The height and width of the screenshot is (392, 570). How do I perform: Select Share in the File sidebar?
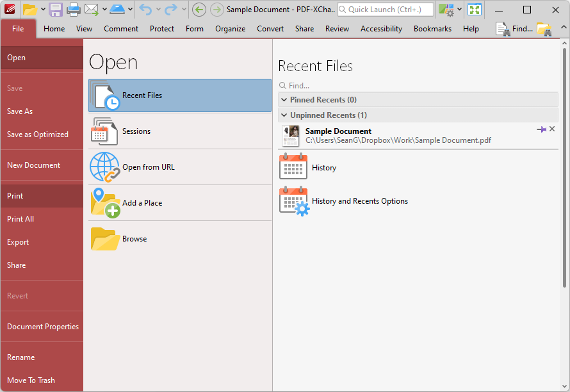point(42,265)
